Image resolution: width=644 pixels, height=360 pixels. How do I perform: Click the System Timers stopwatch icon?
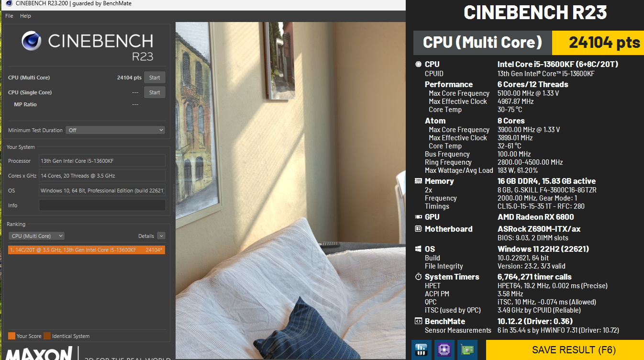pyautogui.click(x=419, y=277)
